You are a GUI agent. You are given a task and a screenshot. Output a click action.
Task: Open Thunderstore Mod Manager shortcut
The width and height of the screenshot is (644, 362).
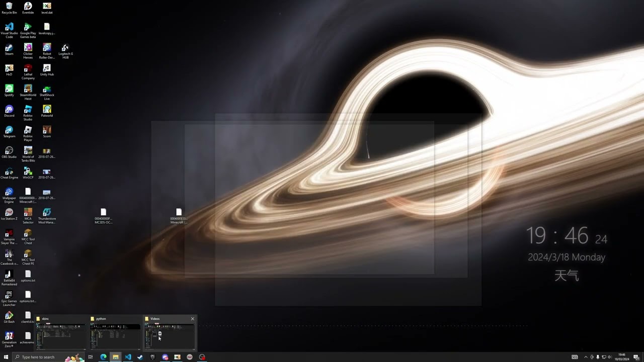point(47,216)
